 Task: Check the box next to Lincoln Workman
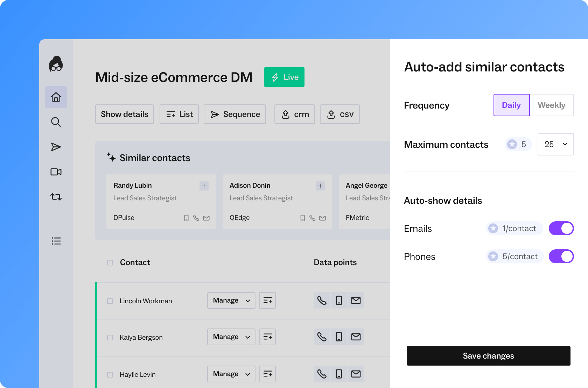110,301
